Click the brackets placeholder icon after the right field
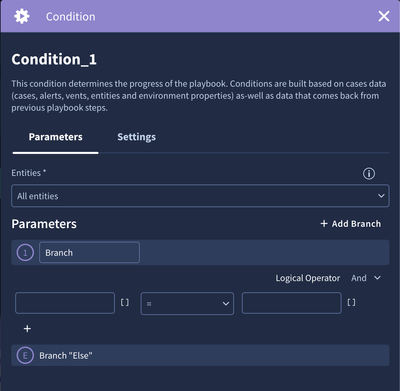 point(351,302)
